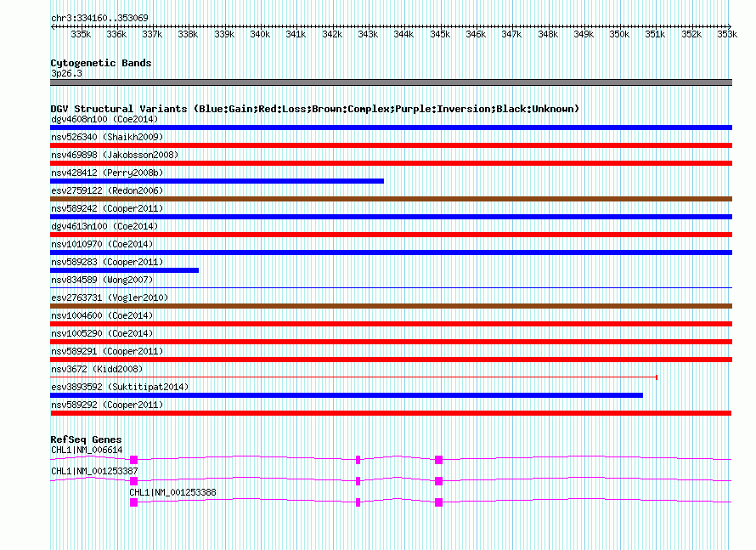Click the red nsv469898 (Jakobsson2008) loss bar

click(x=391, y=163)
